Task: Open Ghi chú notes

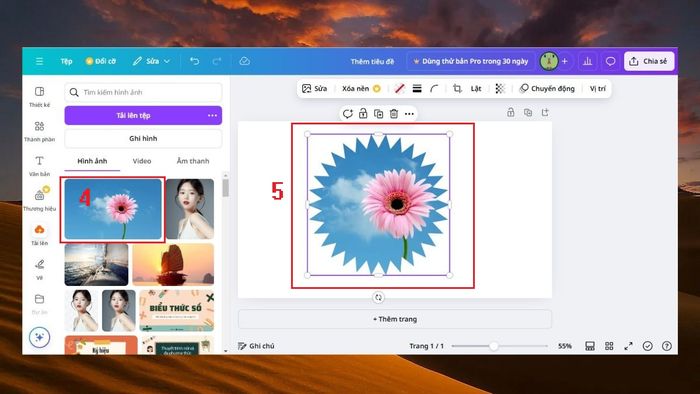Action: tap(256, 346)
